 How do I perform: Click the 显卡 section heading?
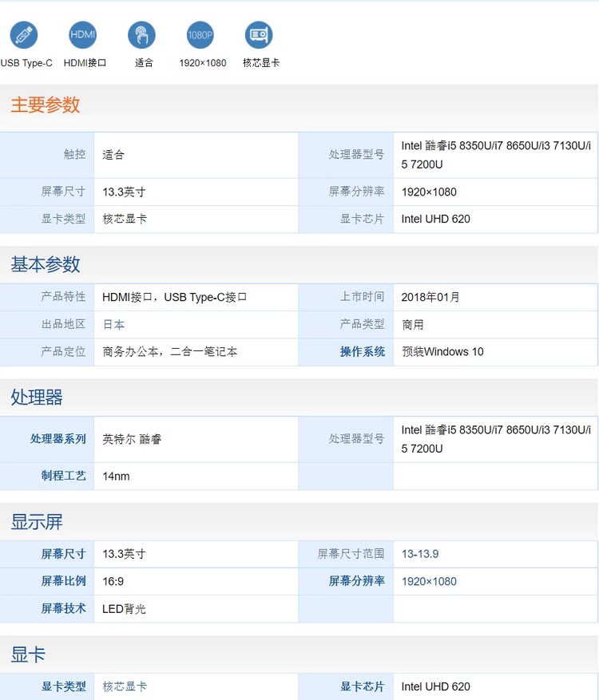[x=28, y=655]
